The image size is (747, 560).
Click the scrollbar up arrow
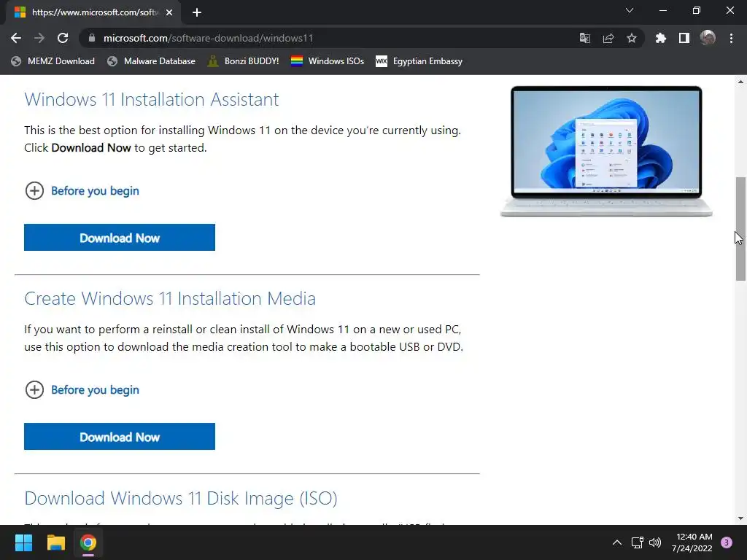pyautogui.click(x=740, y=82)
